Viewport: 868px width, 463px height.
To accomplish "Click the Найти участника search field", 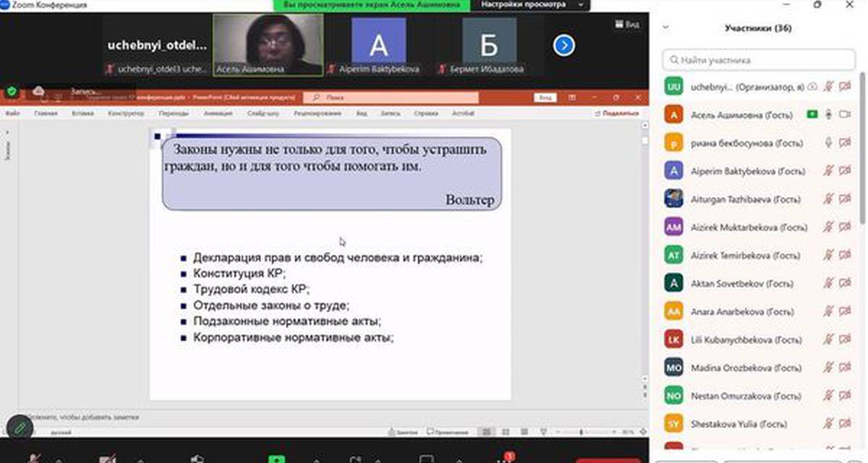I will pyautogui.click(x=759, y=60).
